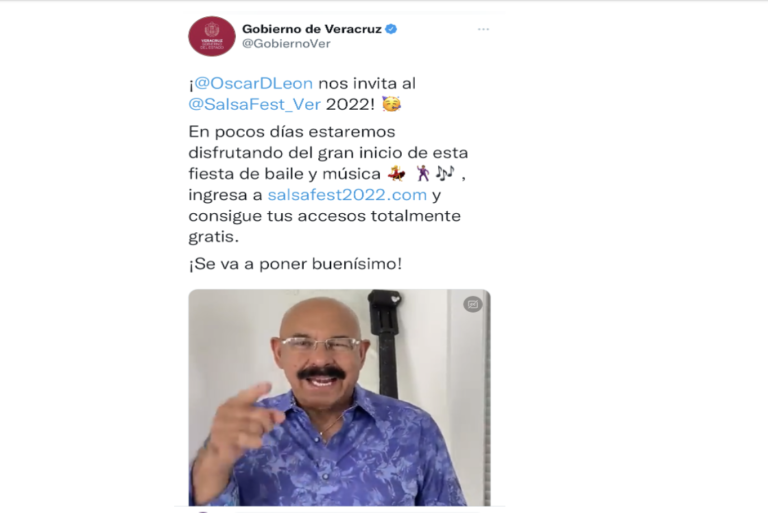This screenshot has width=768, height=525.
Task: Select the text ¡Se va a poner buenísimo!
Action: (295, 264)
